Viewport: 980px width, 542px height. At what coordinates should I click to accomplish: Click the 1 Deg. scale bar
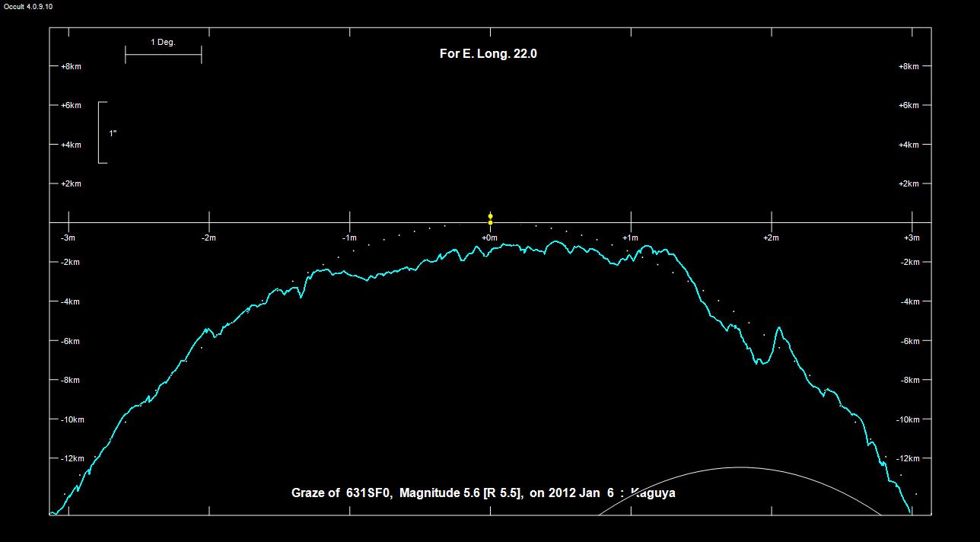point(163,54)
